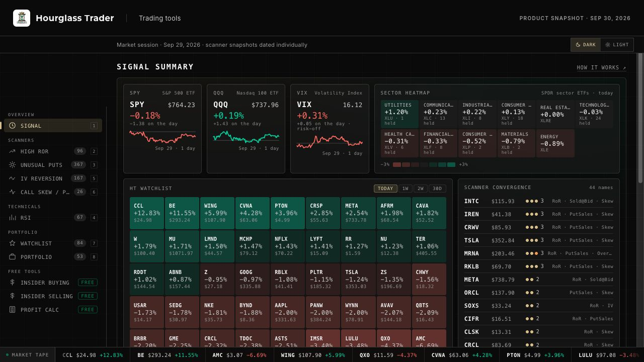Click the Call Skew pulse icon
The height and width of the screenshot is (362, 644).
pyautogui.click(x=13, y=192)
